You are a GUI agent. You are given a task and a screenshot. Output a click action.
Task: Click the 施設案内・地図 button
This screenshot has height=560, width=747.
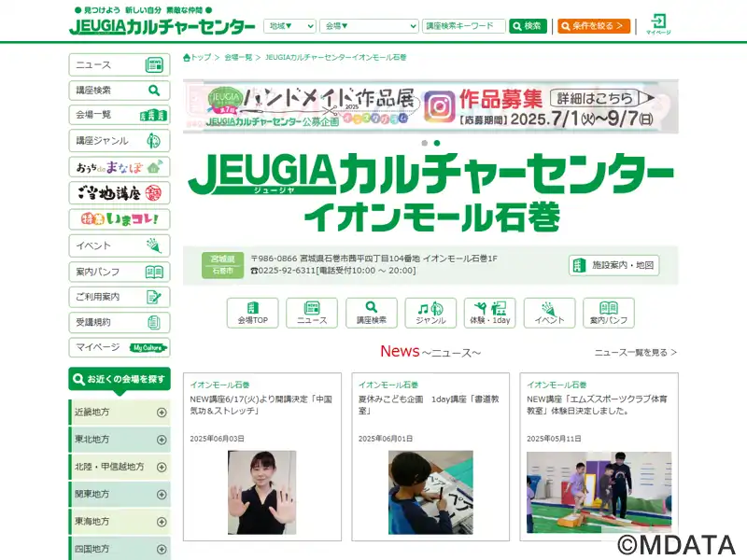613,265
